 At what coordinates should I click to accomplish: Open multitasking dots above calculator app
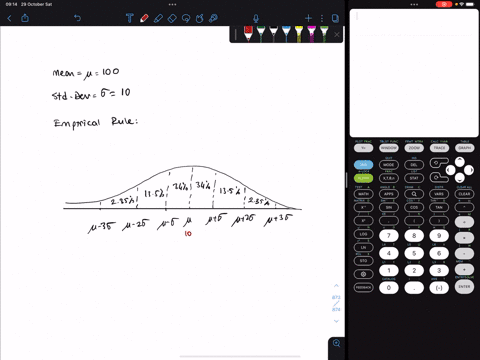[x=414, y=4]
